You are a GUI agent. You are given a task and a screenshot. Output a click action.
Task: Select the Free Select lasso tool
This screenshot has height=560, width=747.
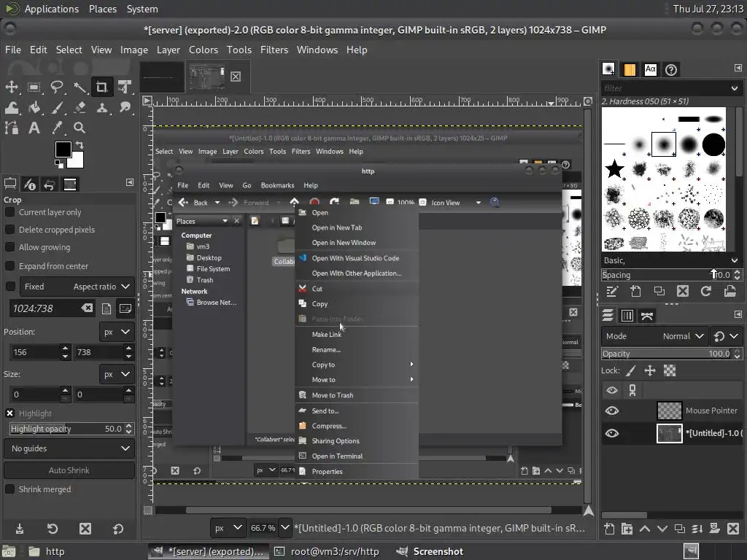coord(57,87)
